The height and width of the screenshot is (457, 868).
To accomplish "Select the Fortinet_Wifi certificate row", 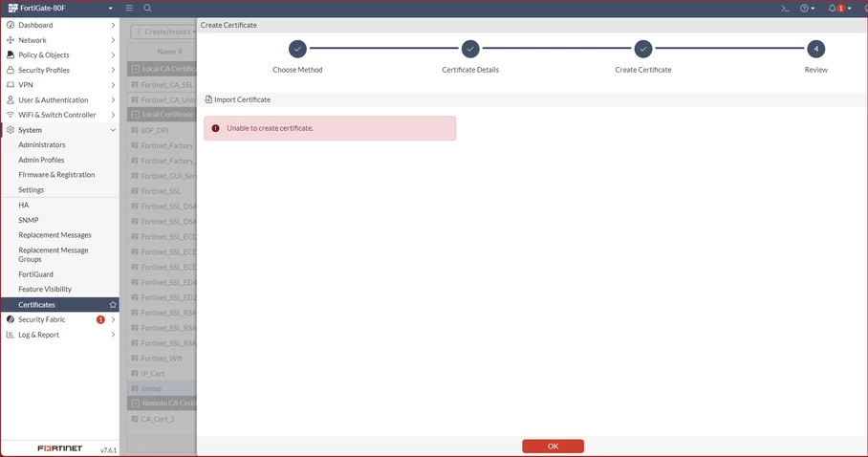I will 162,359.
